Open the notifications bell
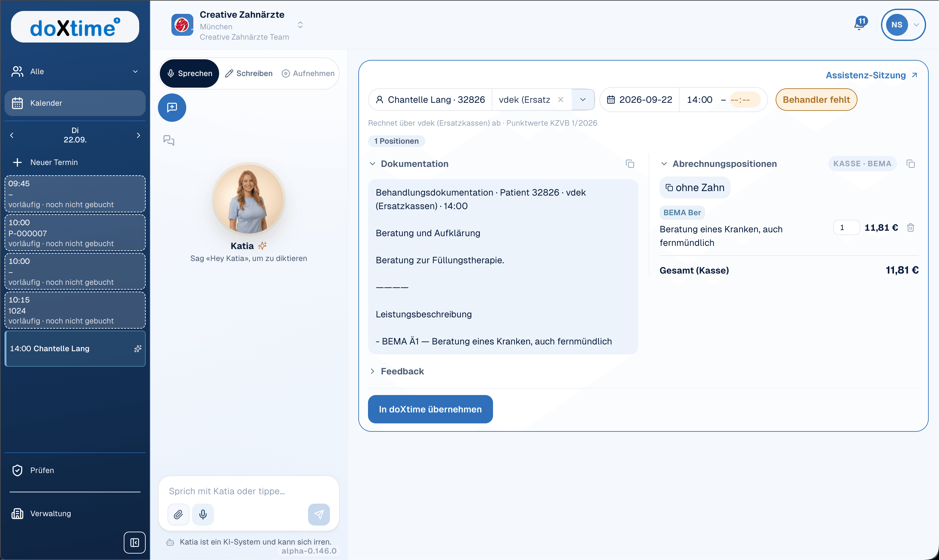This screenshot has width=939, height=560. tap(860, 24)
